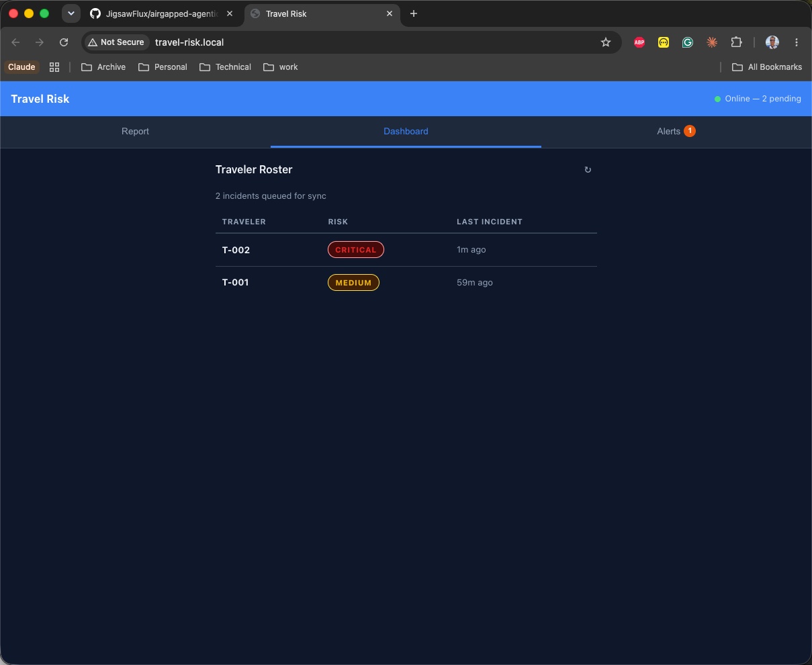This screenshot has height=665, width=812.
Task: Open the Claude starburst extension icon
Action: 712,42
